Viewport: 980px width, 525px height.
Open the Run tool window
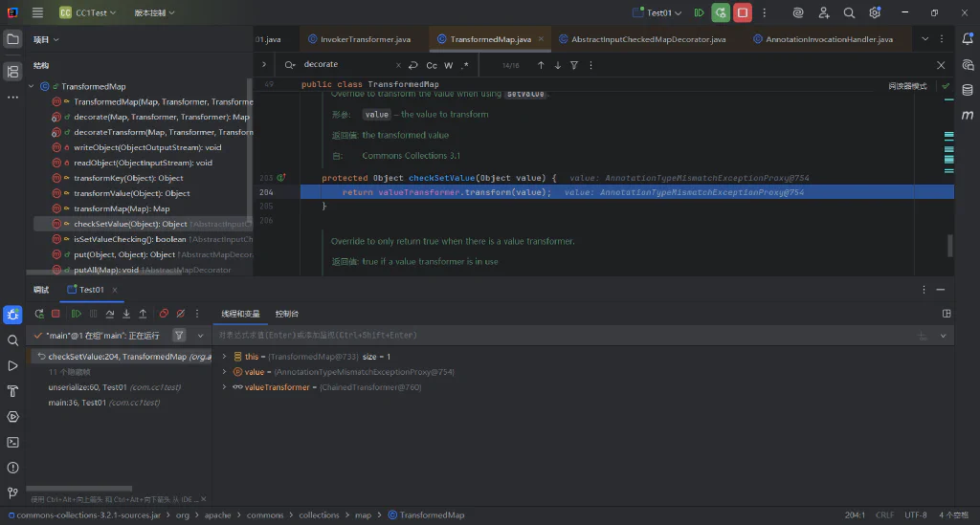tap(12, 366)
